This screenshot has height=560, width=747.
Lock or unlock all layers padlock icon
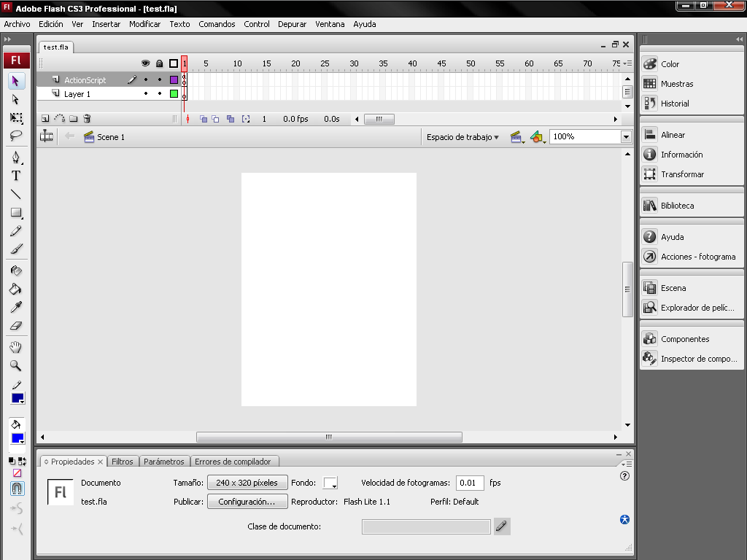(x=160, y=63)
